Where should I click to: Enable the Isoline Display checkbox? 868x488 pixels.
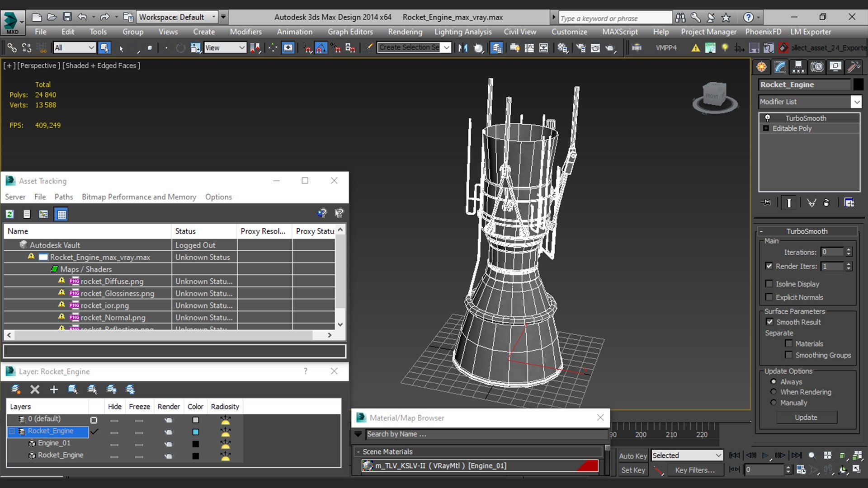[769, 284]
